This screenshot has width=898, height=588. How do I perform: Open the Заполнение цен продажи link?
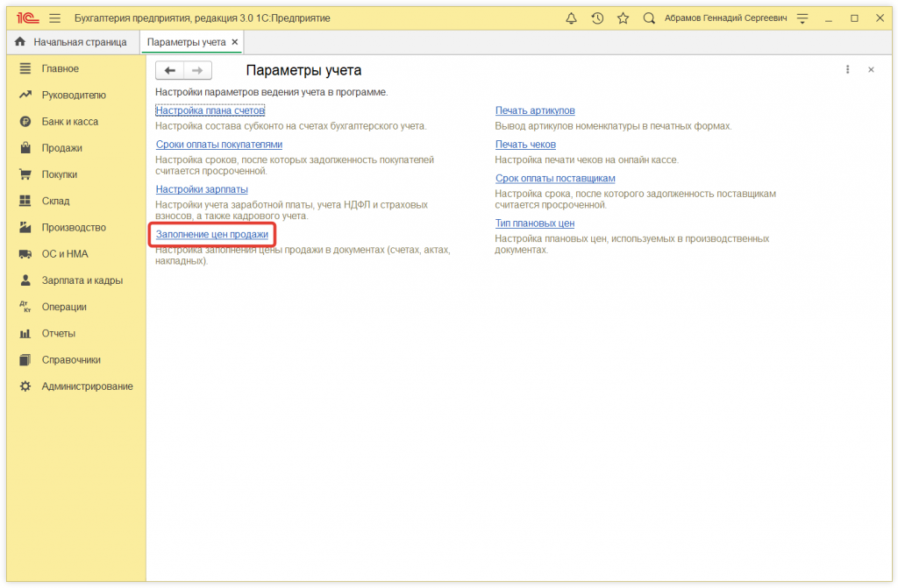[x=211, y=235]
